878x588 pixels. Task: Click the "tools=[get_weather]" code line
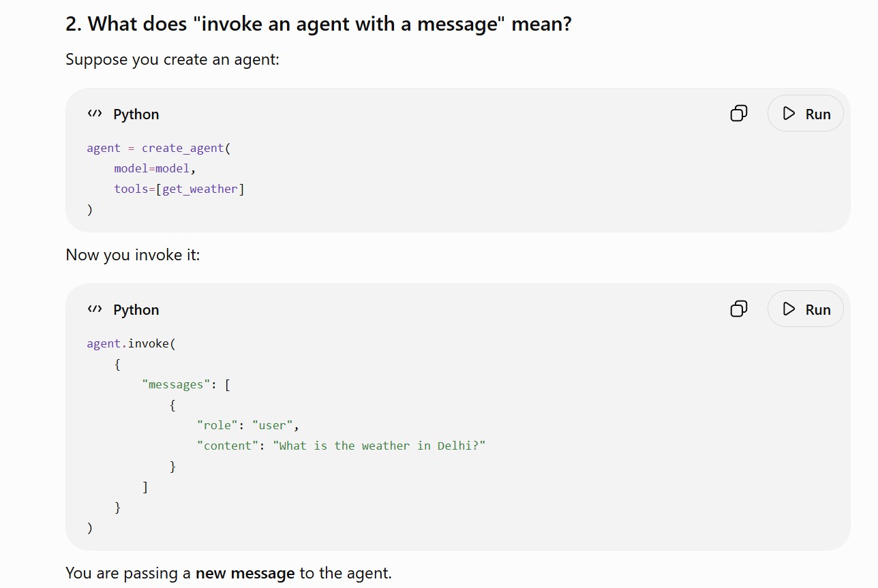click(179, 189)
